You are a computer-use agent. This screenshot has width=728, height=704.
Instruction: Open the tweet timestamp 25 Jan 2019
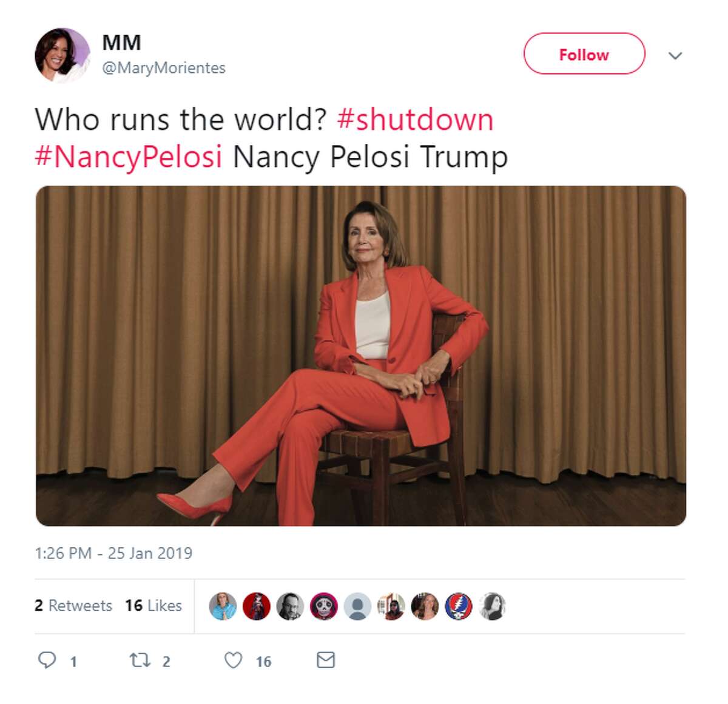pos(113,553)
